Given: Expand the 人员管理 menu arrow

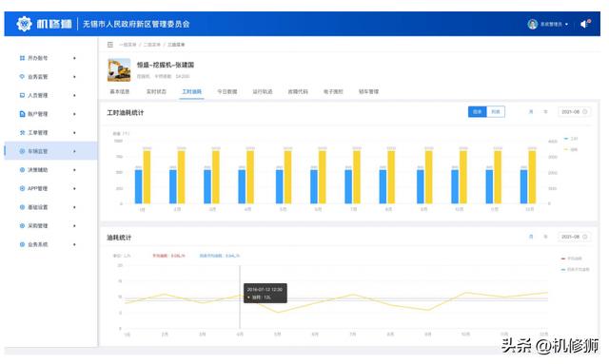Looking at the screenshot, I should 74,95.
